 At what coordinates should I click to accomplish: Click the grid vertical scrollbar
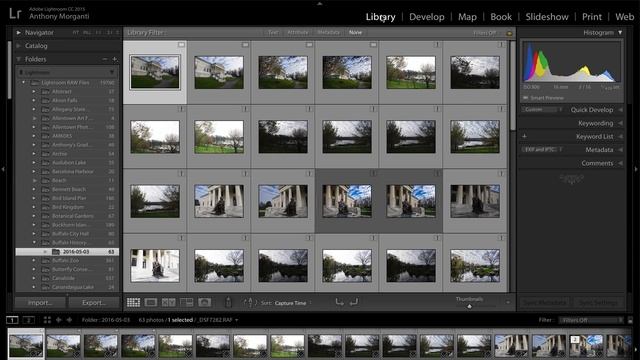click(513, 86)
